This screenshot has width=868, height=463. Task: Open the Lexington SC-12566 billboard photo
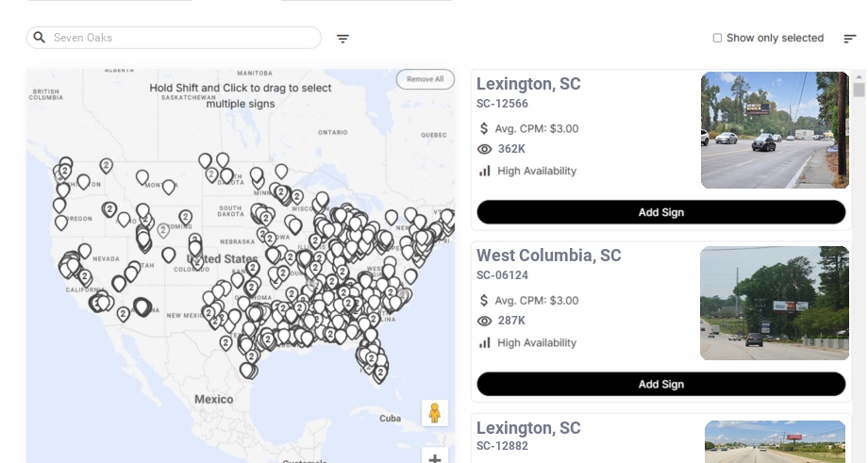(775, 130)
